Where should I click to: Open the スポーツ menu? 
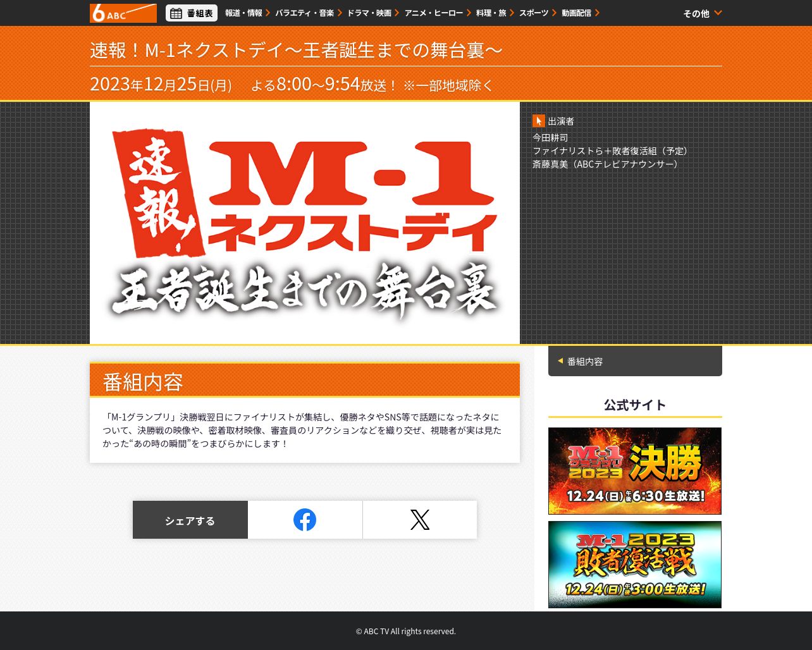(534, 13)
